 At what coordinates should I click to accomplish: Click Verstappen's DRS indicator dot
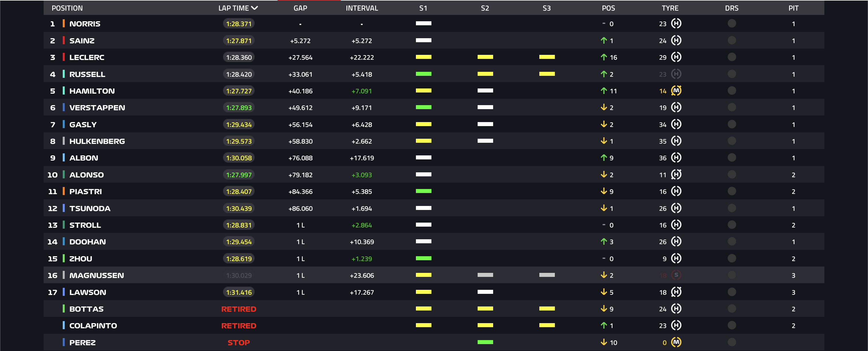[732, 107]
